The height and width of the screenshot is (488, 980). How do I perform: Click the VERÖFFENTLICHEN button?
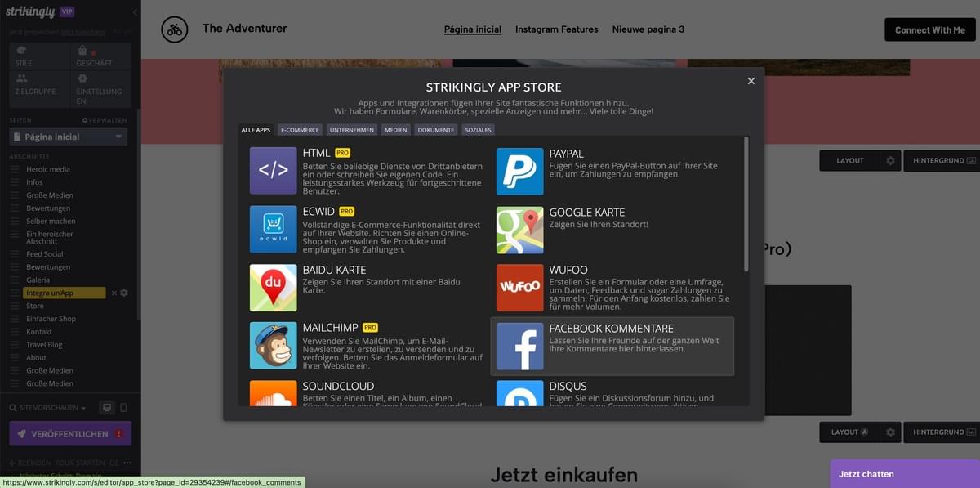[69, 433]
